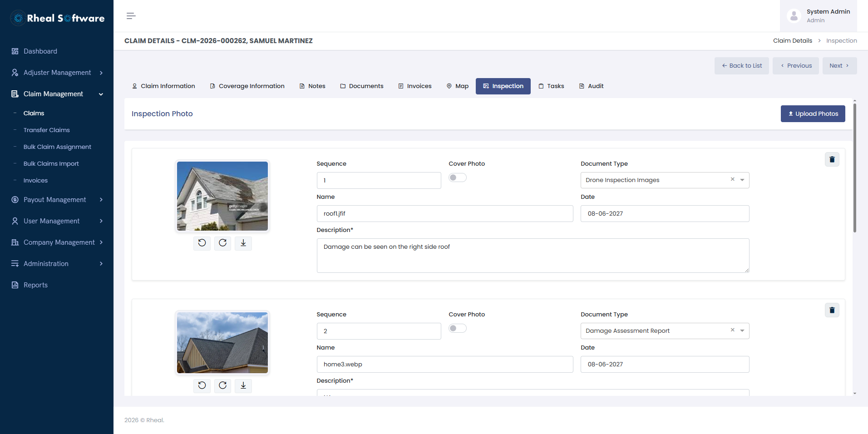Expand the Payout Management submenu
Image resolution: width=868 pixels, height=434 pixels.
57,200
